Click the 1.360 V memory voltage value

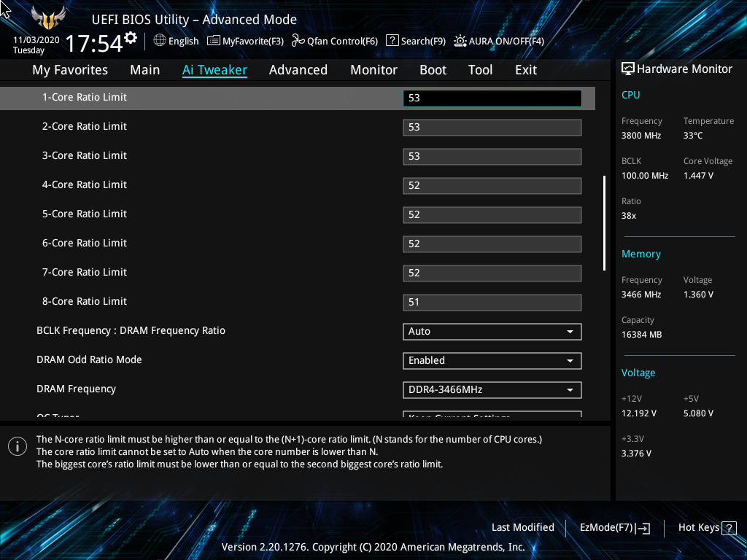point(698,295)
